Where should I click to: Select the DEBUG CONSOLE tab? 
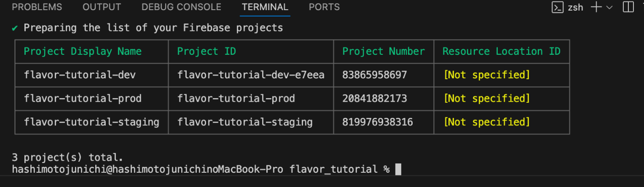coord(181,7)
